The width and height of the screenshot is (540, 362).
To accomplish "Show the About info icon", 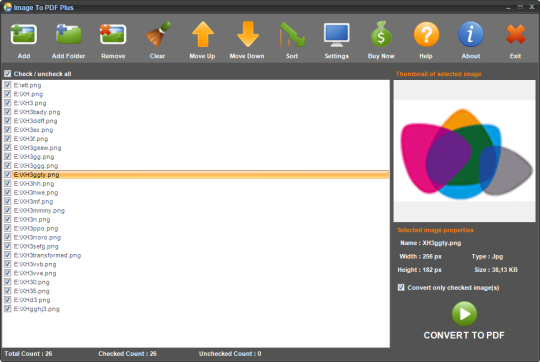I will click(x=470, y=34).
